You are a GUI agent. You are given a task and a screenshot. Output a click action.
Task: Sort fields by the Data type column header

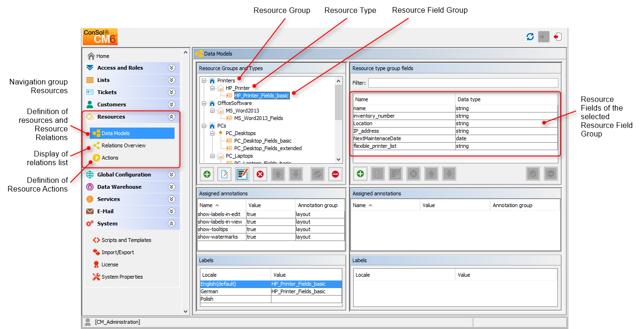pyautogui.click(x=506, y=99)
